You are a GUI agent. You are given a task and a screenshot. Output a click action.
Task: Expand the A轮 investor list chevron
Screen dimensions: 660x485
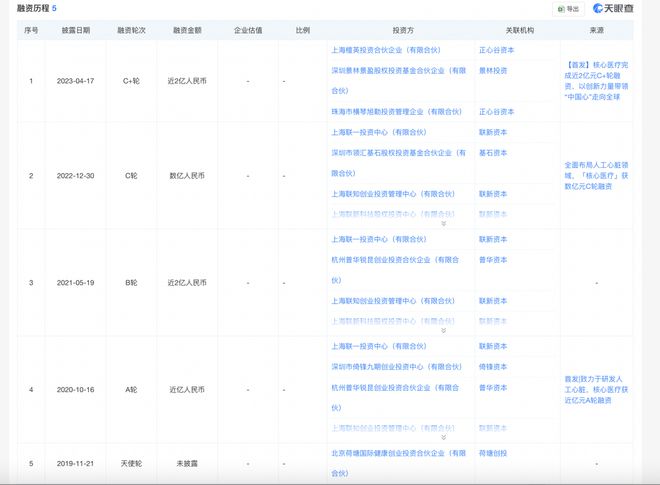click(x=443, y=437)
